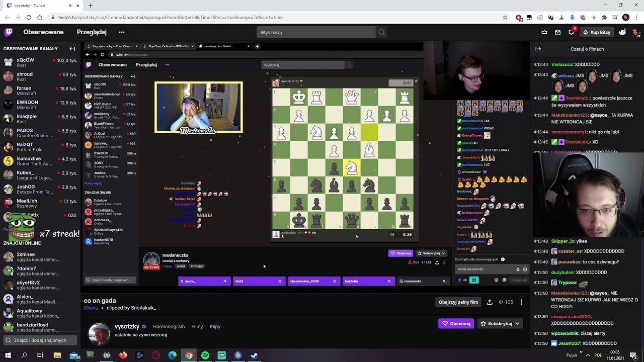Click the Twitch Wyszukaj search field
644x362 pixels.
point(316,32)
